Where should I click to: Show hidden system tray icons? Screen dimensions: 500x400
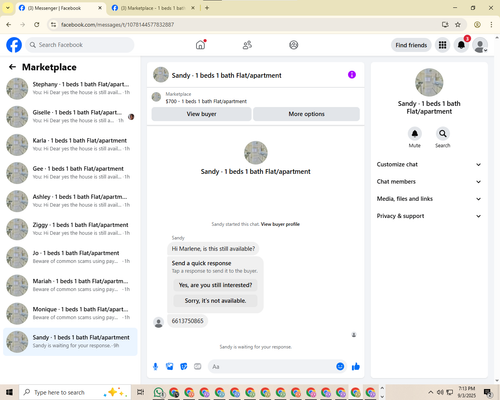(431, 392)
